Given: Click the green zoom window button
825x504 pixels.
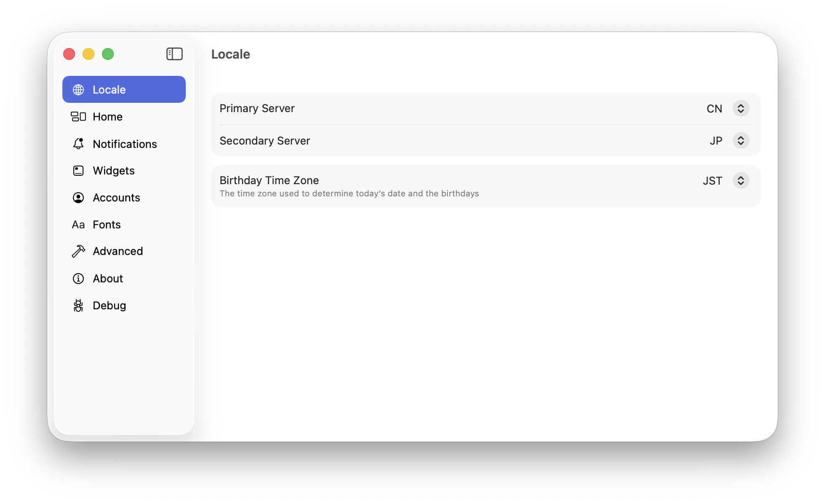Looking at the screenshot, I should 108,54.
